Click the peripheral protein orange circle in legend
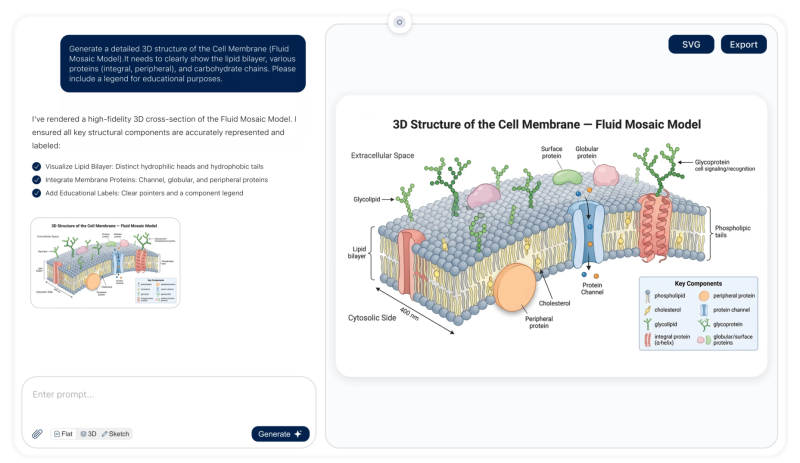This screenshot has width=800, height=463. click(704, 296)
